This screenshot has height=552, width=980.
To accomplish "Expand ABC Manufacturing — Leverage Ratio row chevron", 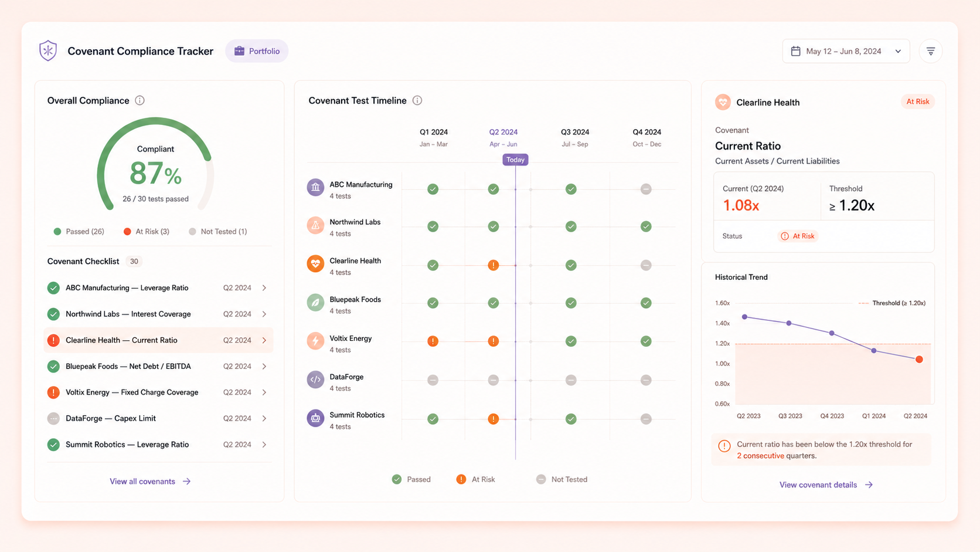I will tap(264, 288).
